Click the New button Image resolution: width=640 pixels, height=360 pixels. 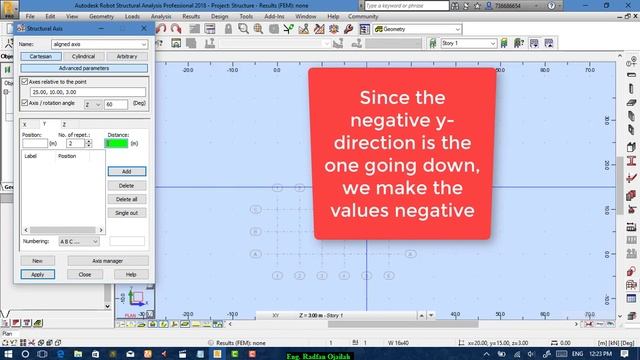pyautogui.click(x=38, y=261)
